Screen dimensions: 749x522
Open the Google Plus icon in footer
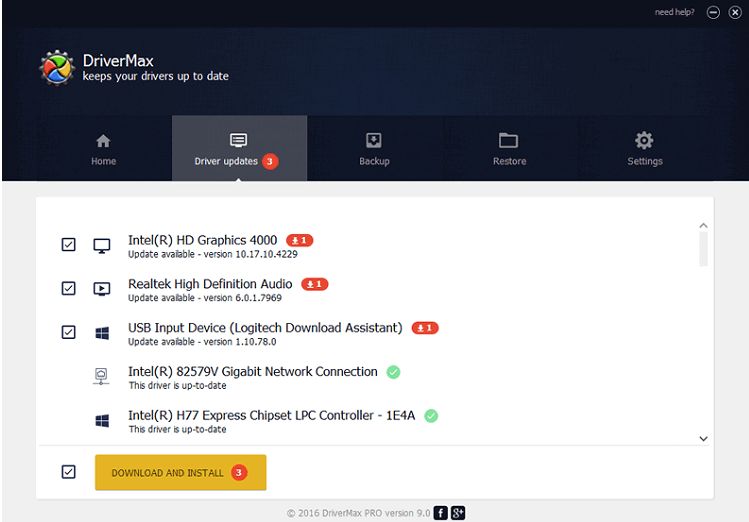coord(458,513)
